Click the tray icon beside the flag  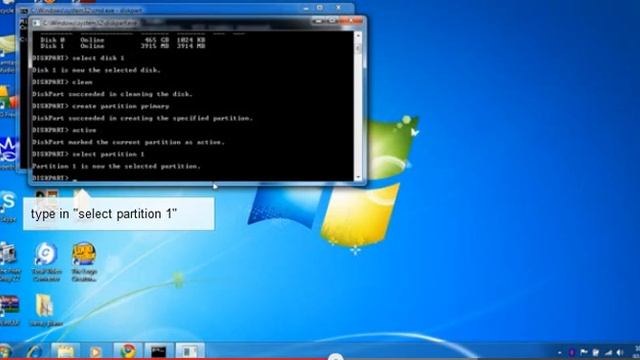point(596,352)
